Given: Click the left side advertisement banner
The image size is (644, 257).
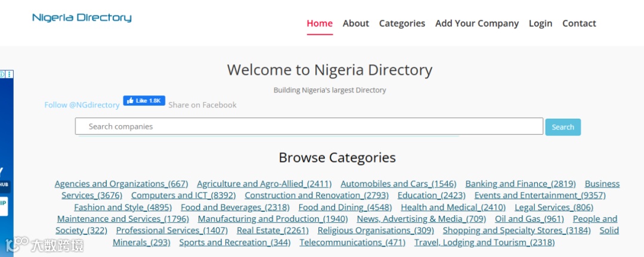Looking at the screenshot, I should (x=7, y=164).
